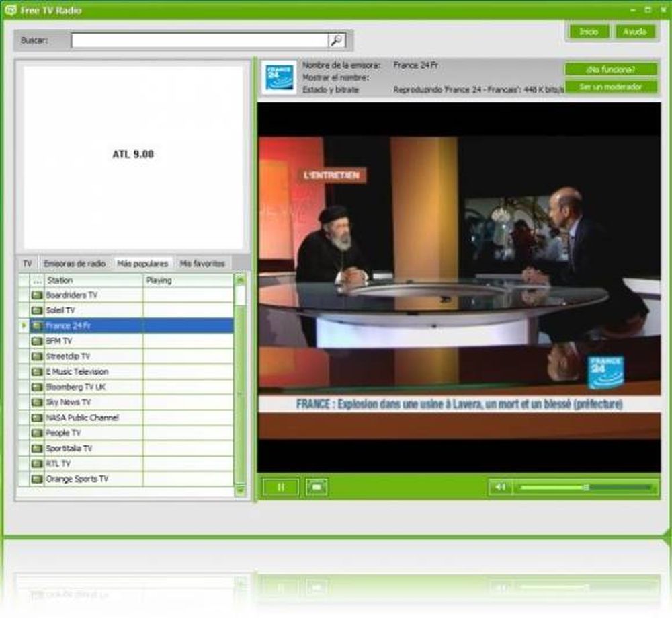The height and width of the screenshot is (618, 672).
Task: Click the Free TV Radio title bar icon
Action: tap(9, 10)
